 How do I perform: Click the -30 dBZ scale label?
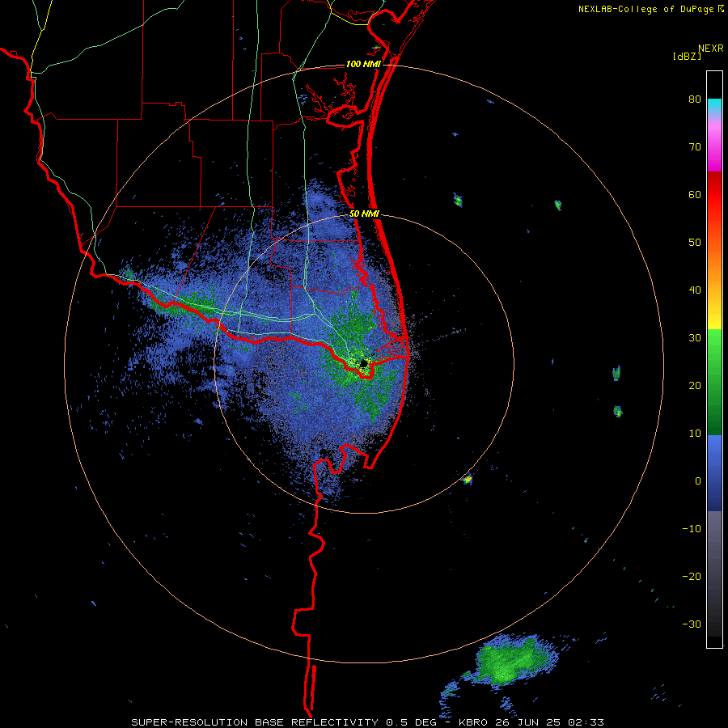pos(692,624)
